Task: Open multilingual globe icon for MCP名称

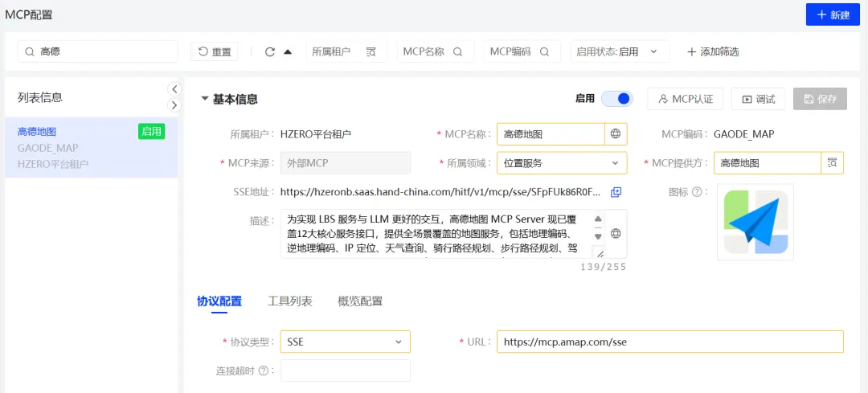Action: coord(616,133)
